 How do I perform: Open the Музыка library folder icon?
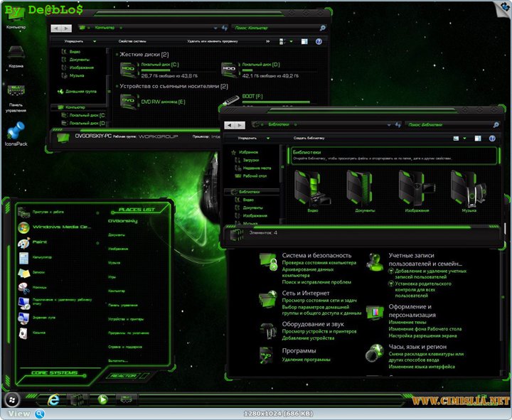coord(469,188)
